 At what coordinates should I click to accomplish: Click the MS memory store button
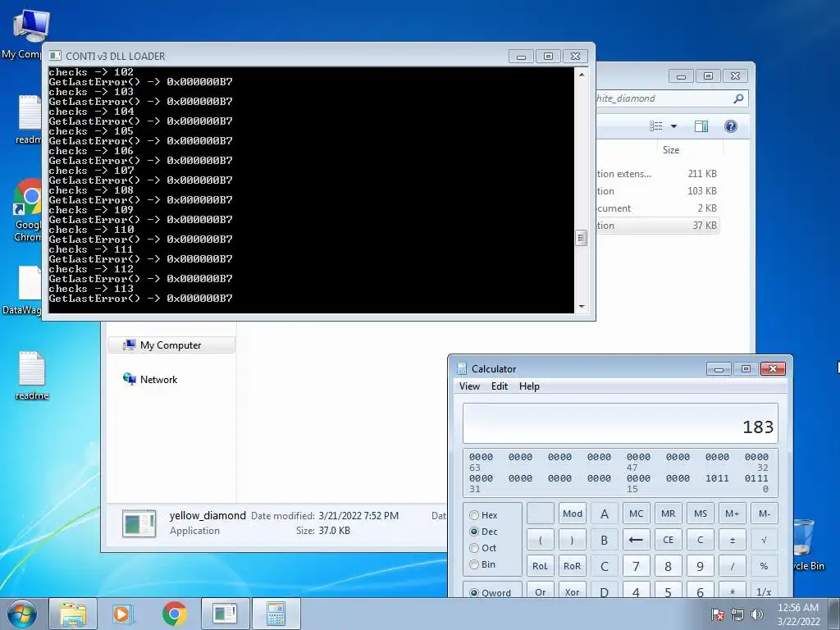coord(701,514)
